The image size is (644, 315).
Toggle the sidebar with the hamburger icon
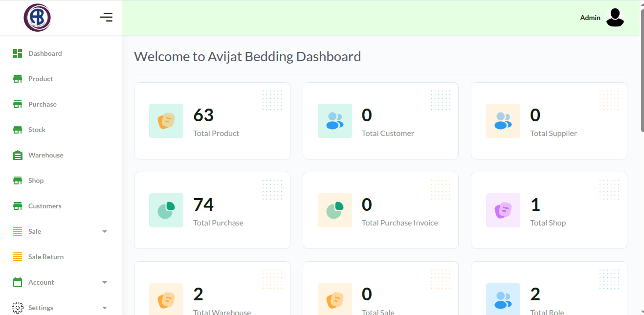[x=106, y=17]
